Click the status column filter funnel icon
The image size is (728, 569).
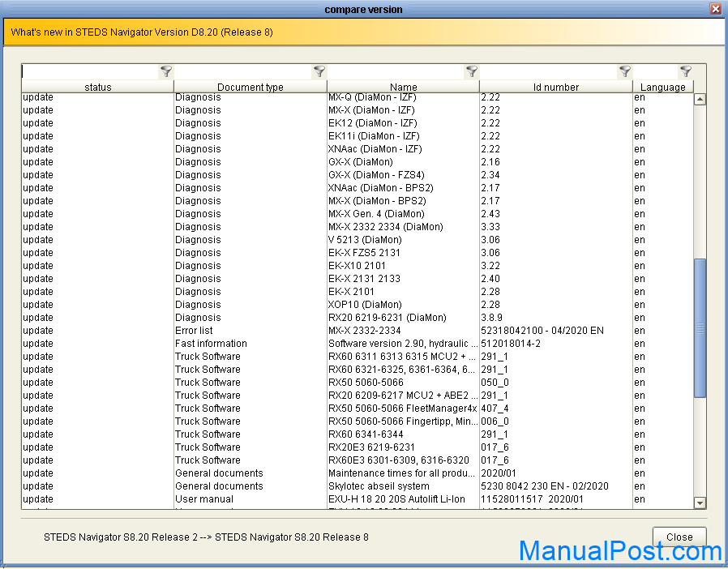coord(166,71)
